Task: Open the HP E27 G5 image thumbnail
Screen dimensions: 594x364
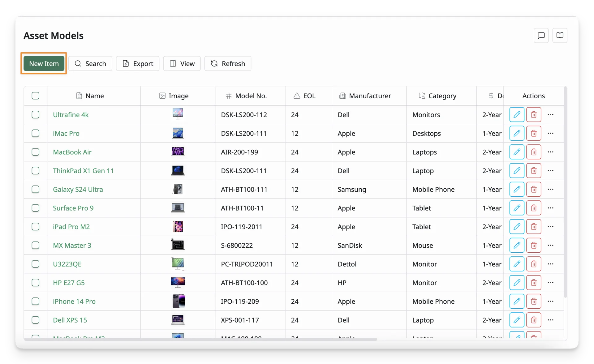Action: [178, 282]
